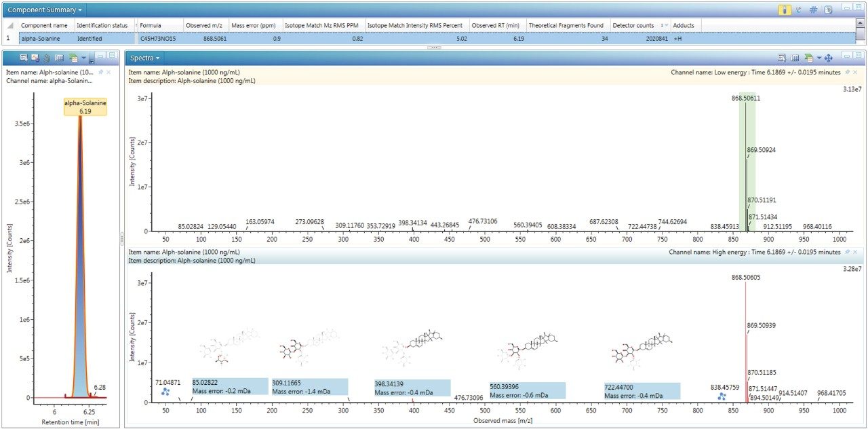Sort by Component name column

(46, 25)
